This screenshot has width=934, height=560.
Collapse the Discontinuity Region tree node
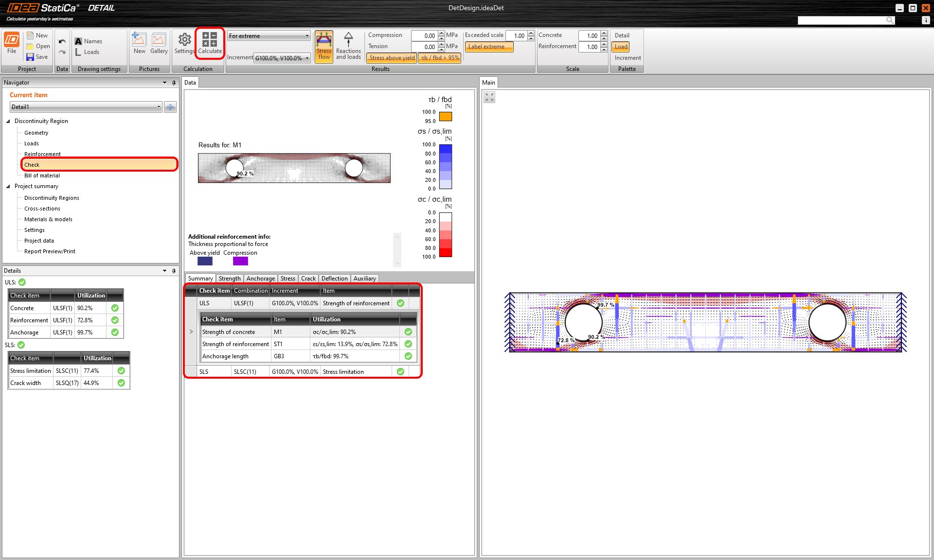click(8, 122)
